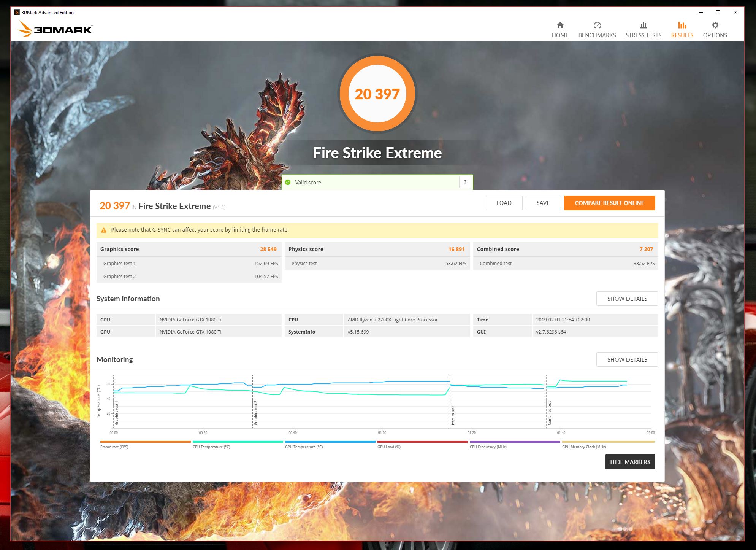The height and width of the screenshot is (550, 756).
Task: Click the Time value 2019-02-01 21:54
Action: click(x=563, y=320)
